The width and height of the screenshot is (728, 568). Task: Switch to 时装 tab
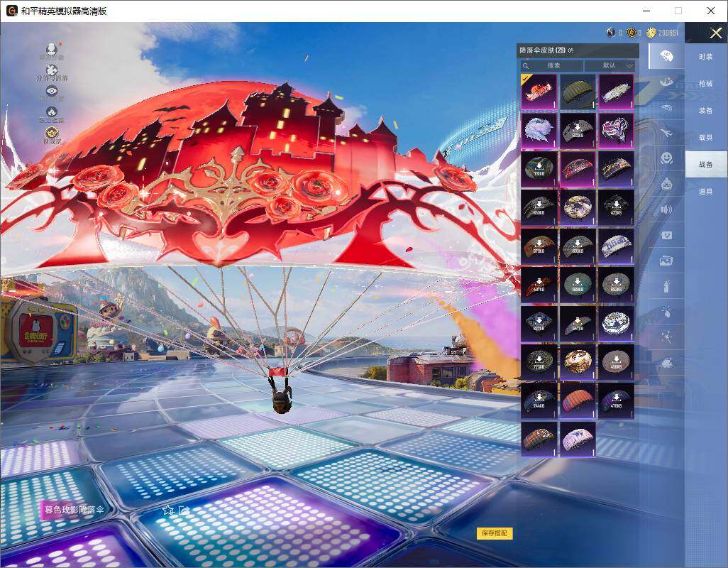coord(706,57)
